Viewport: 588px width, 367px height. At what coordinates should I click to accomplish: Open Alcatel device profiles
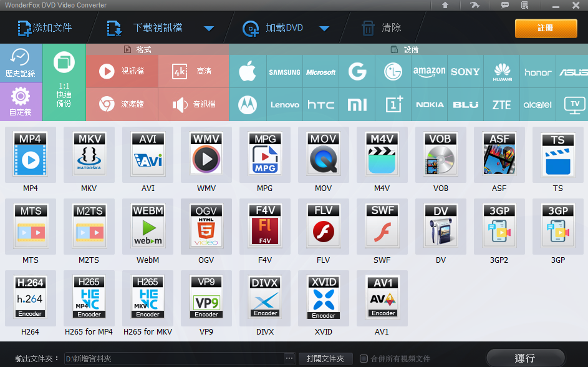point(537,105)
